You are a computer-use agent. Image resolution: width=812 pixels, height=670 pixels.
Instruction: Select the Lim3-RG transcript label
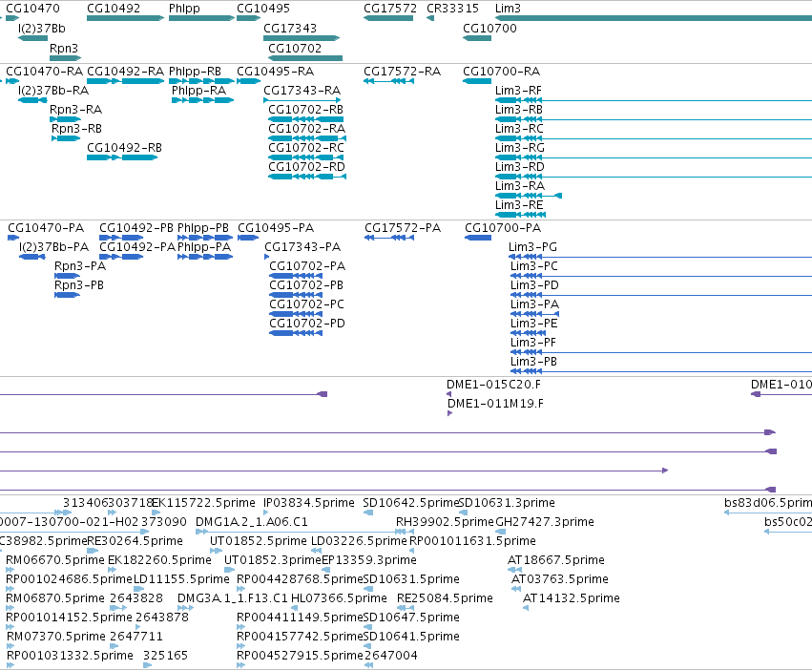tap(520, 148)
